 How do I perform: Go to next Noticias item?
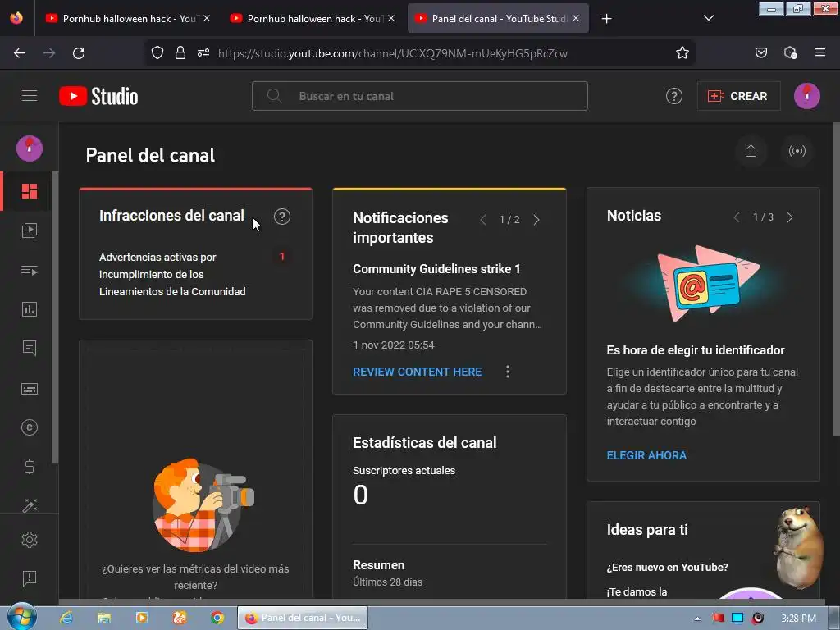click(x=790, y=217)
